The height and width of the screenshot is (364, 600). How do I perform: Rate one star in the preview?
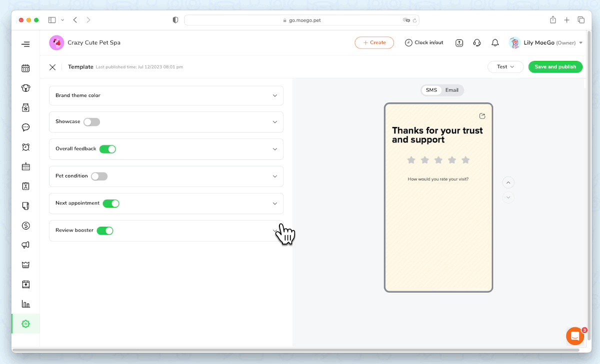click(x=411, y=160)
